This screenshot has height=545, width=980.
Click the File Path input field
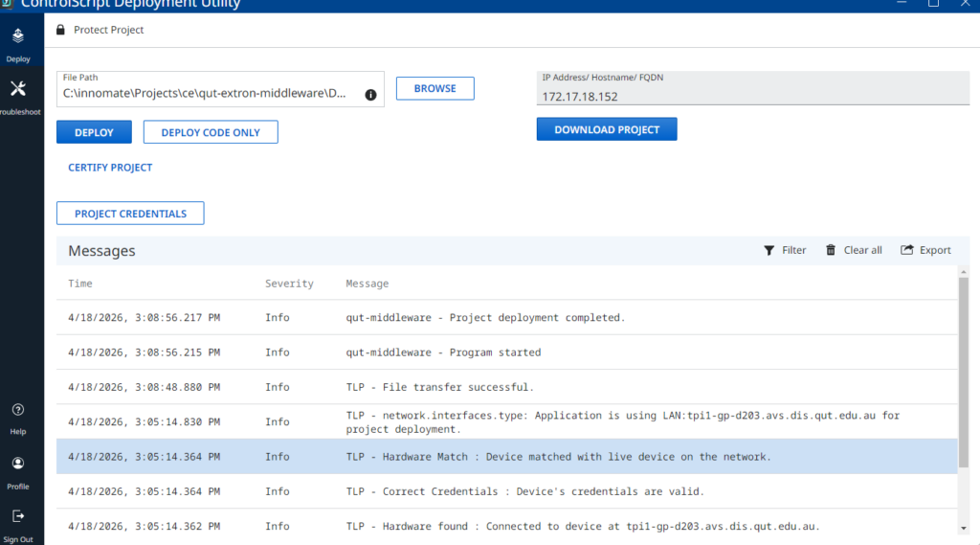pyautogui.click(x=204, y=94)
